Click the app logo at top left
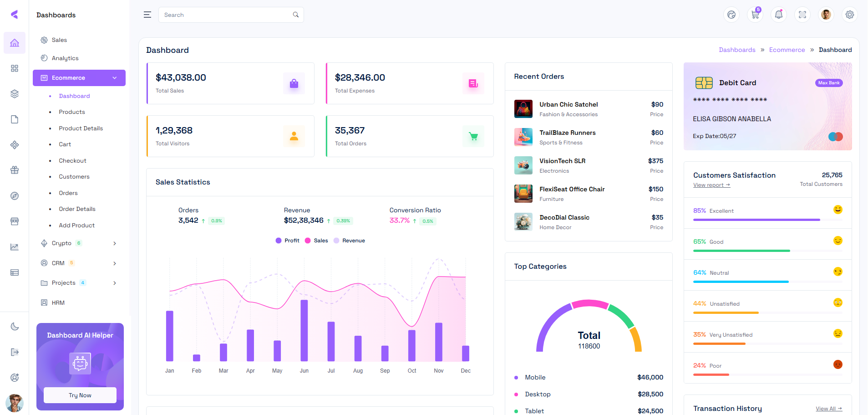The image size is (868, 415). coord(15,15)
